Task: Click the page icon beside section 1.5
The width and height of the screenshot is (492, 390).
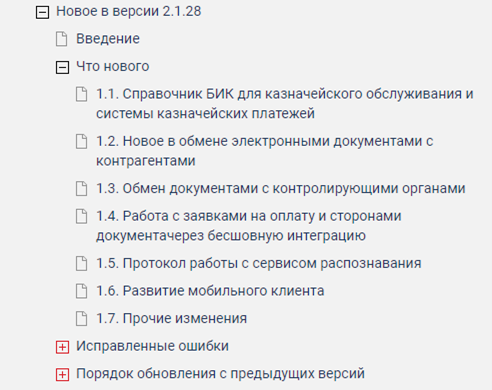Action: pos(81,264)
